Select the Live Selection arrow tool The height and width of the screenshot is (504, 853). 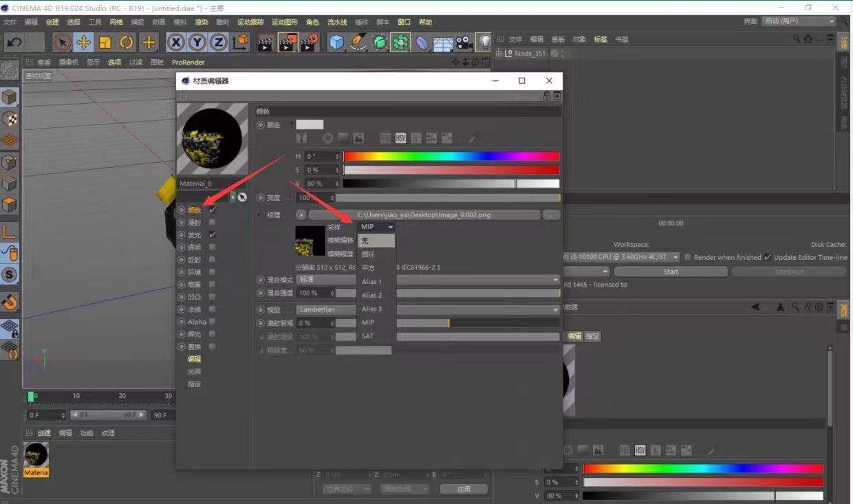63,43
